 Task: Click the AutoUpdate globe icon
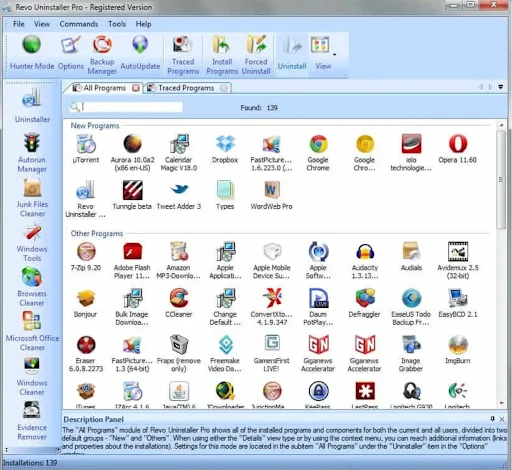pyautogui.click(x=140, y=45)
